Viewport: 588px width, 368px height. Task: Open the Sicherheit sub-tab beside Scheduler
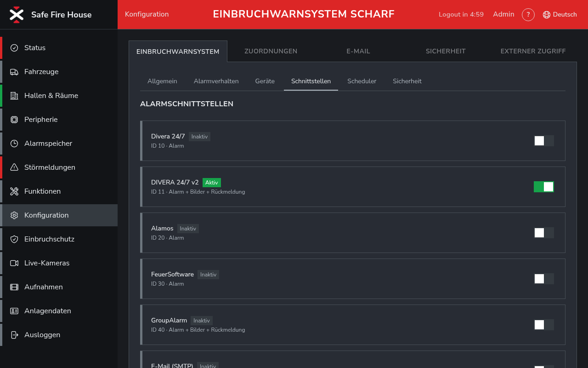tap(407, 81)
